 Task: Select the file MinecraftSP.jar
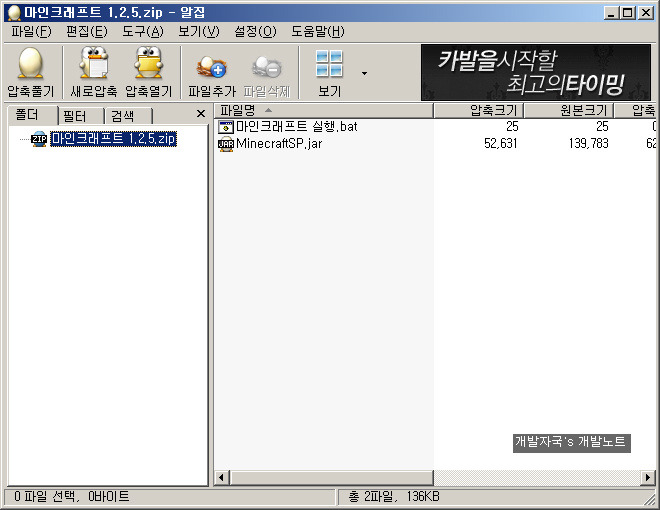click(x=279, y=144)
